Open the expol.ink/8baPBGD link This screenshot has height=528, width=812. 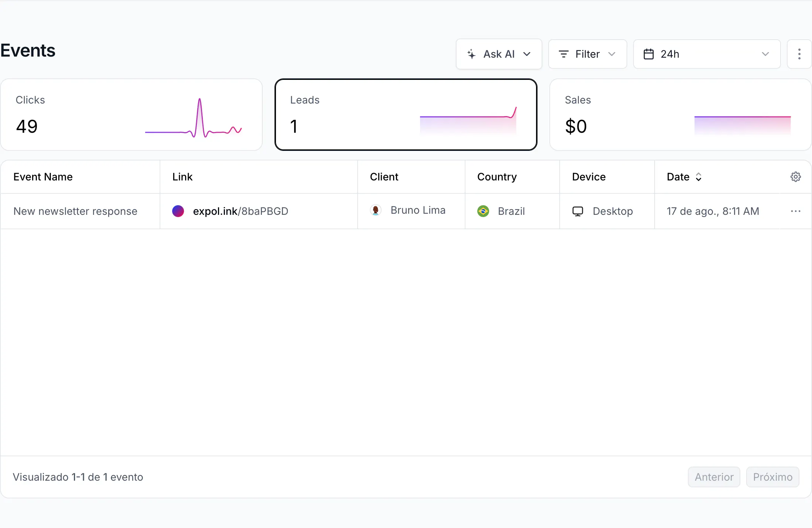240,211
